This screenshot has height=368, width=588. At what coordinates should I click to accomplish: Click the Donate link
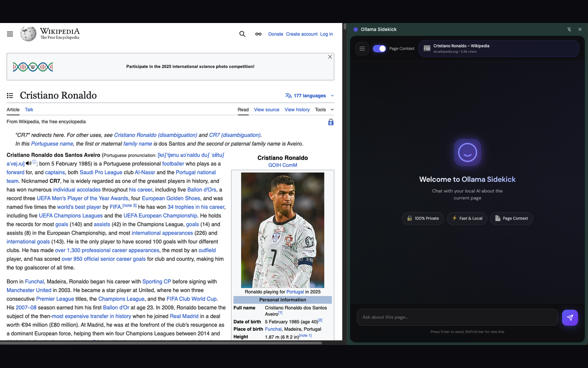coord(276,34)
